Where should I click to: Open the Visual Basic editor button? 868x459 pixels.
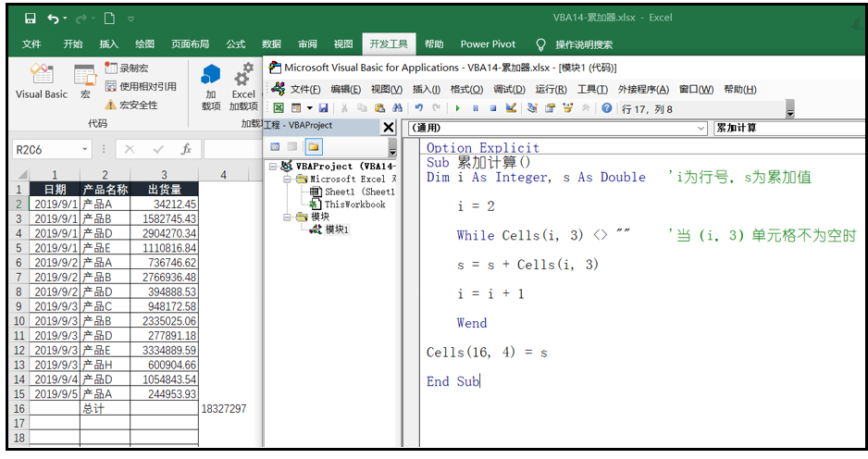tap(42, 81)
